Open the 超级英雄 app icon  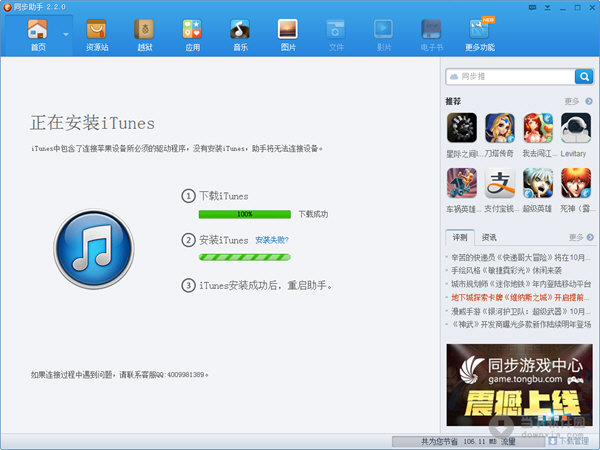538,183
